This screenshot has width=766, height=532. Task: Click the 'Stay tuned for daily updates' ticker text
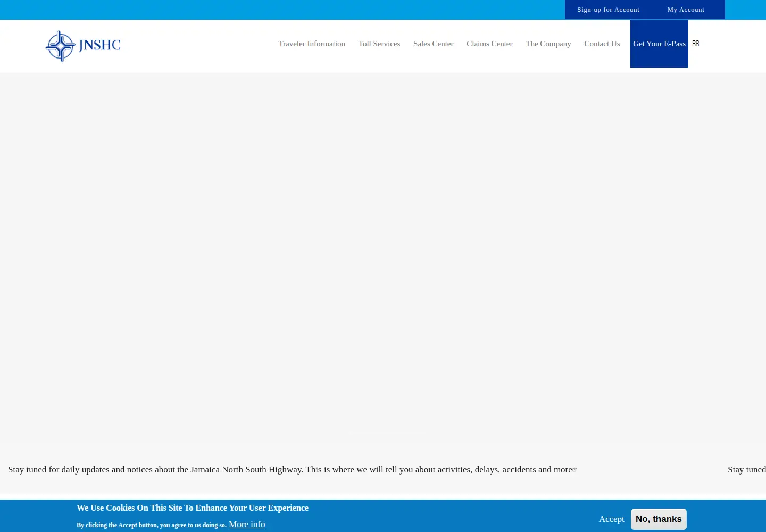point(290,470)
